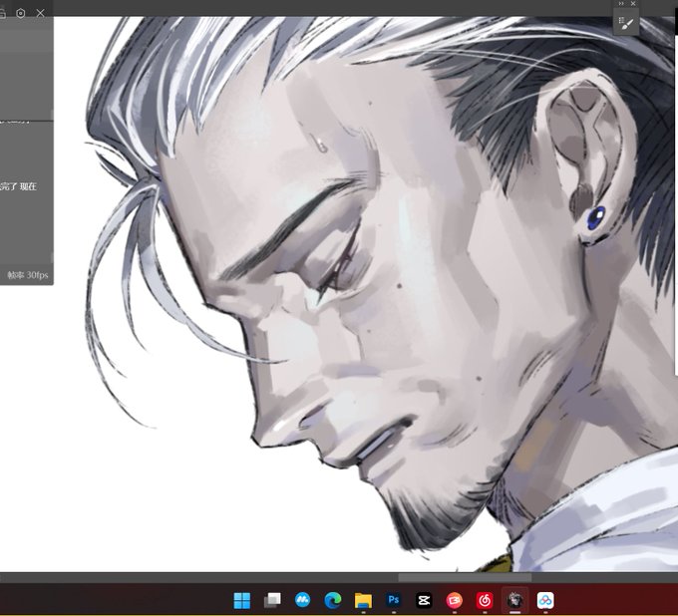The height and width of the screenshot is (616, 678).
Task: Close the collapsed brush panel dock
Action: tap(633, 3)
